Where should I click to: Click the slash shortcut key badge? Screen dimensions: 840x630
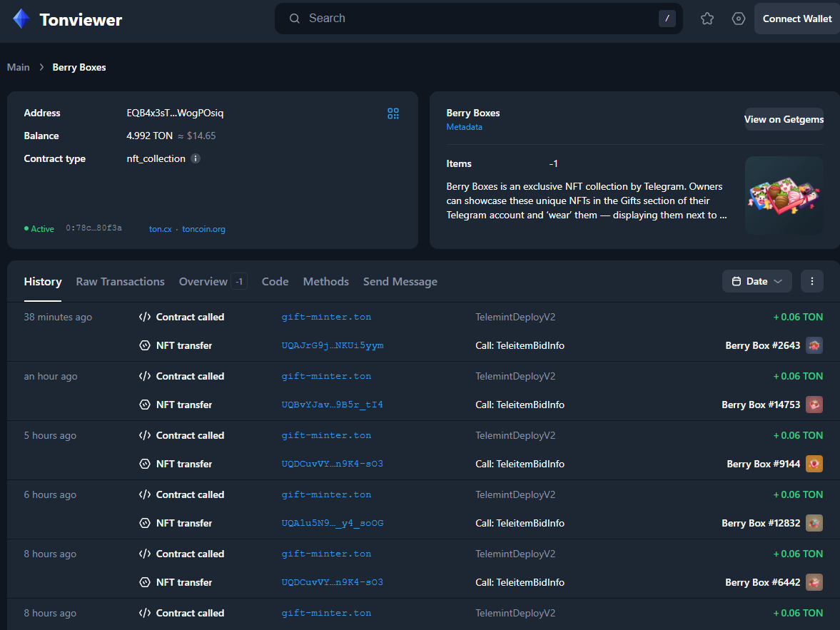pos(667,19)
